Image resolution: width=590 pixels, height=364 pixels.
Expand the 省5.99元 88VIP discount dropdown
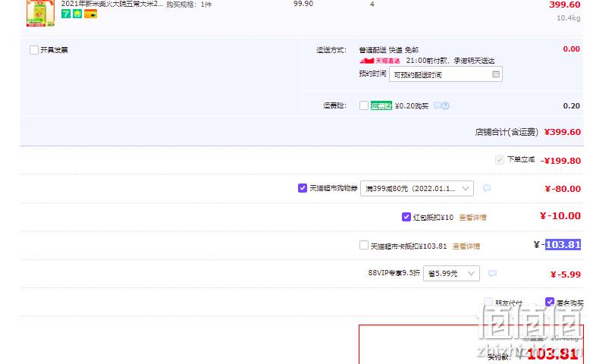click(451, 273)
